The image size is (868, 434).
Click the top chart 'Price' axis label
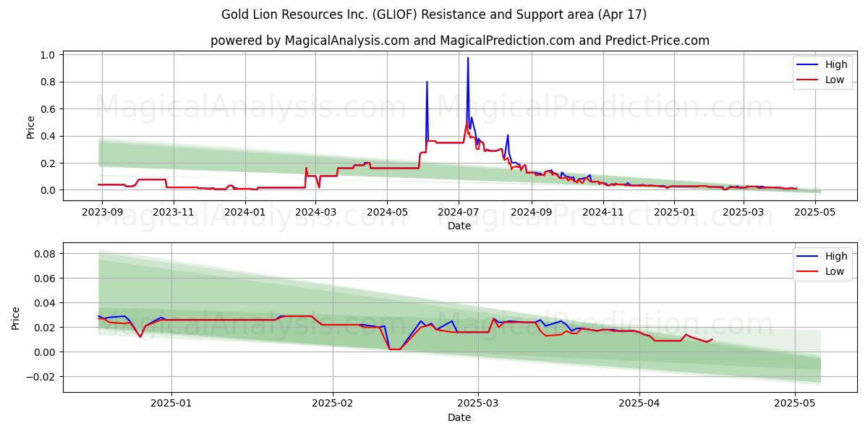[x=30, y=126]
